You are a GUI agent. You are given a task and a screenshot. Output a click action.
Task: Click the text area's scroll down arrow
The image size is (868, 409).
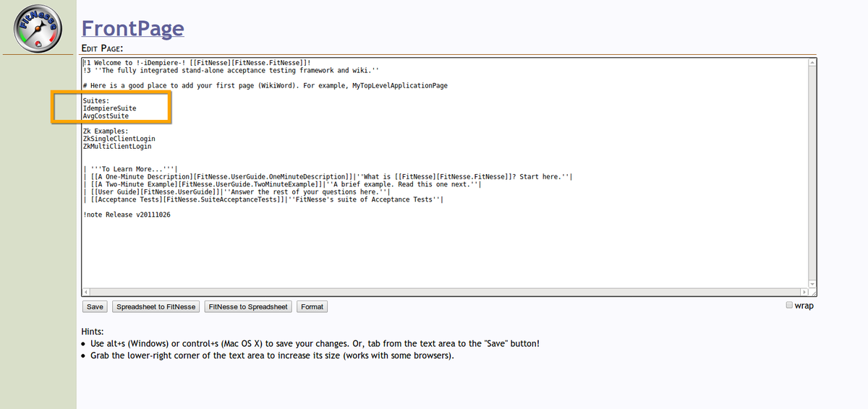(812, 283)
